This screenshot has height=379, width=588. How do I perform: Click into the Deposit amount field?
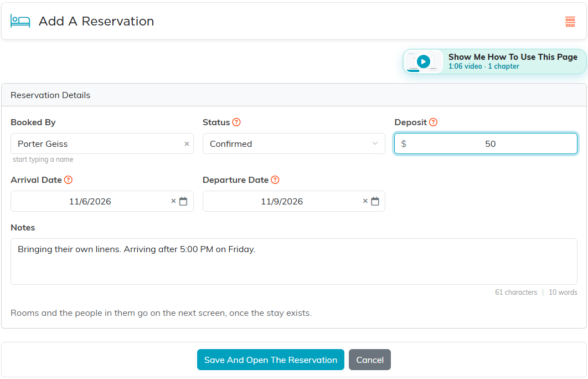(x=486, y=144)
